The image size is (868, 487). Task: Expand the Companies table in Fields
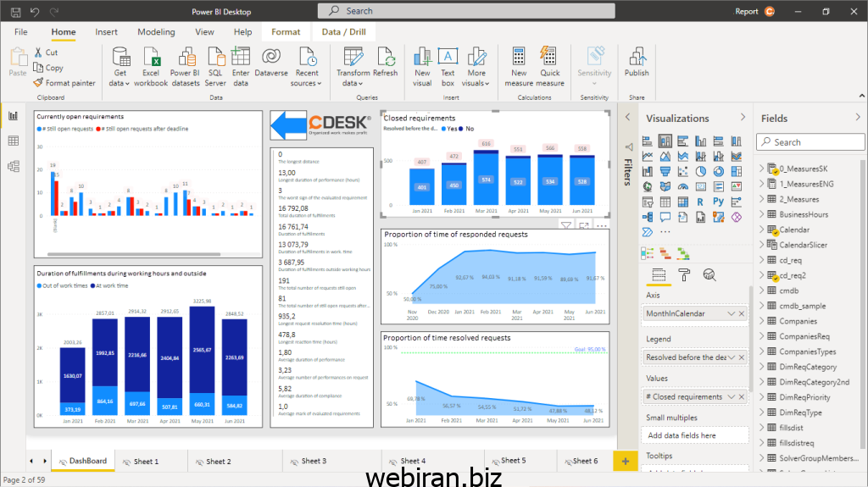click(x=761, y=321)
